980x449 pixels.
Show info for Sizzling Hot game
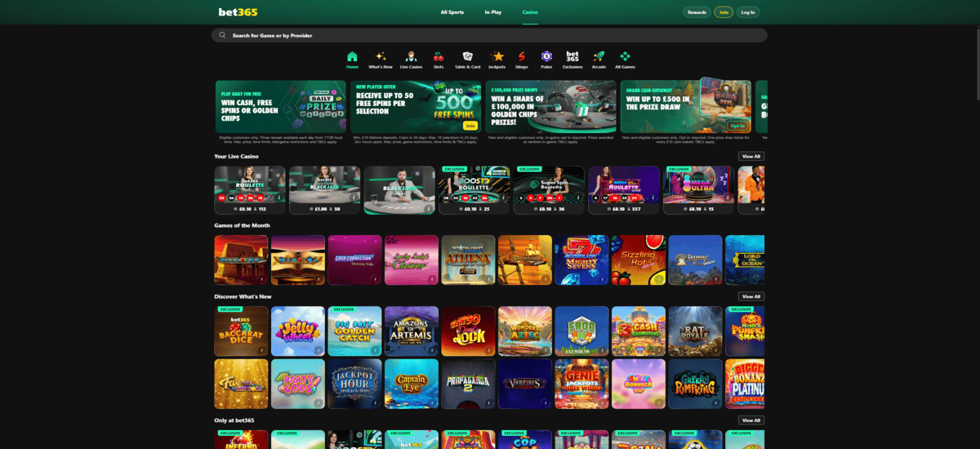pos(660,278)
